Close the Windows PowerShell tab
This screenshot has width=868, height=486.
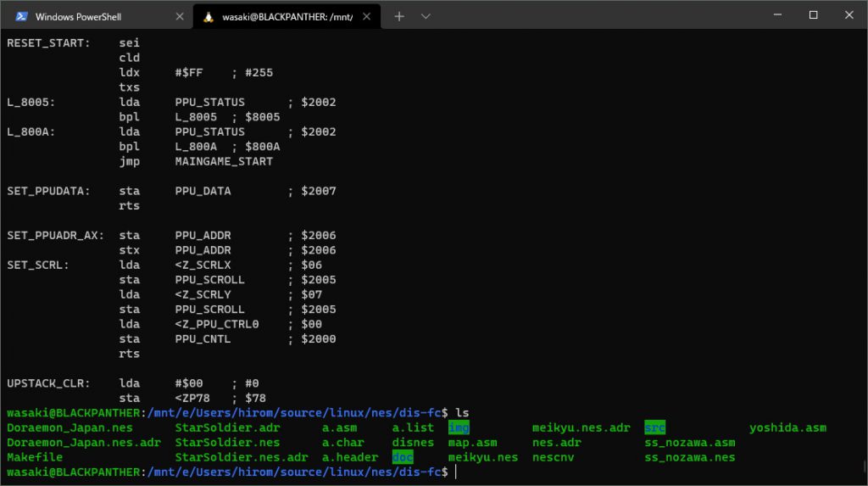coord(180,17)
